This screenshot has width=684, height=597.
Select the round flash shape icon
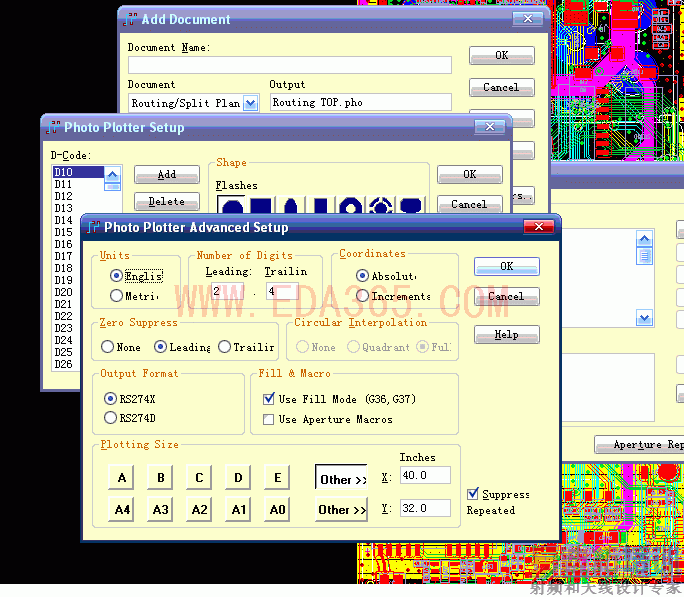pyautogui.click(x=231, y=207)
